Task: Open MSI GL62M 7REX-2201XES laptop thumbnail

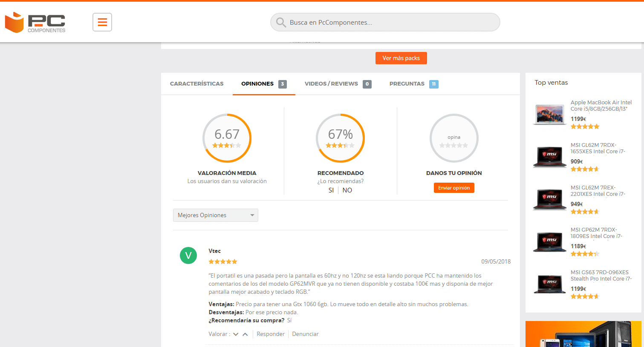Action: pos(550,199)
